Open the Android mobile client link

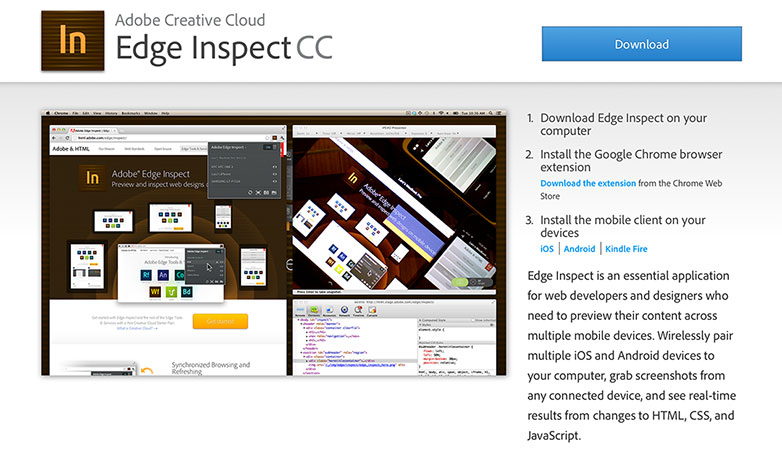[579, 248]
